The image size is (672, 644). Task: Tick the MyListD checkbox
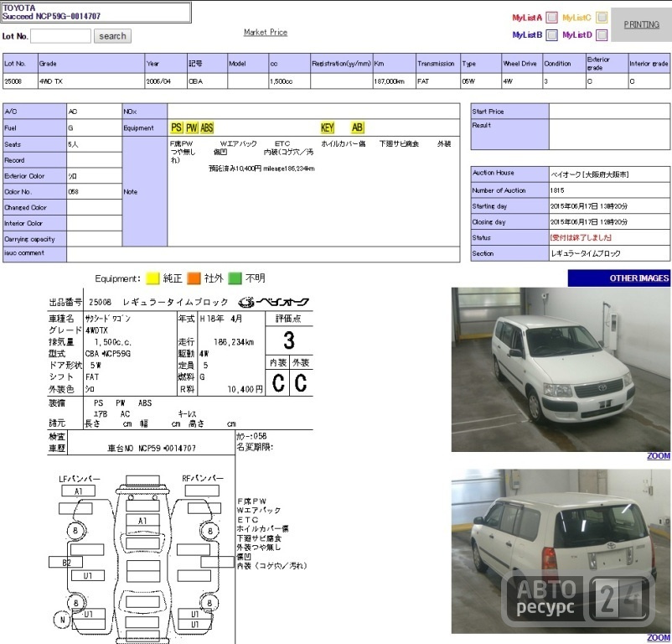tap(602, 34)
